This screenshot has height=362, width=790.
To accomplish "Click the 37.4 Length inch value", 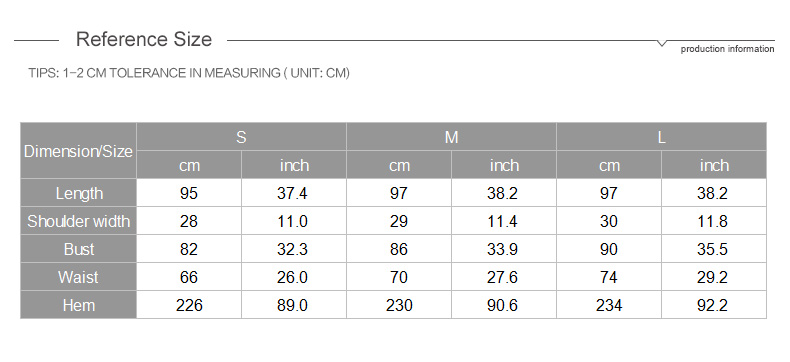I will [294, 193].
